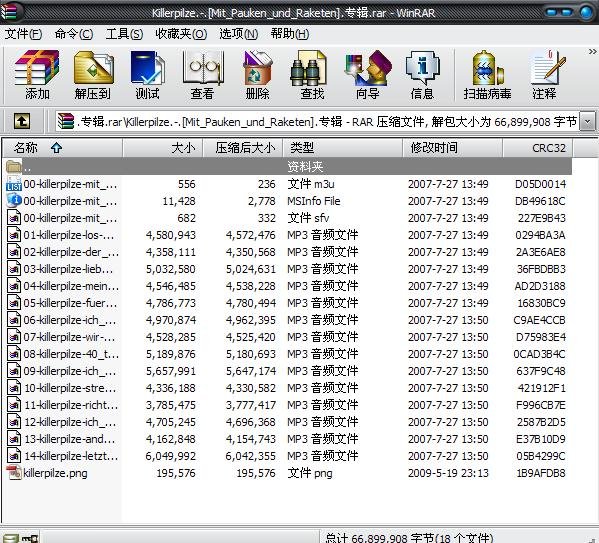Click CRC value D05D0014
Screen dimensions: 599x543
[x=540, y=184]
